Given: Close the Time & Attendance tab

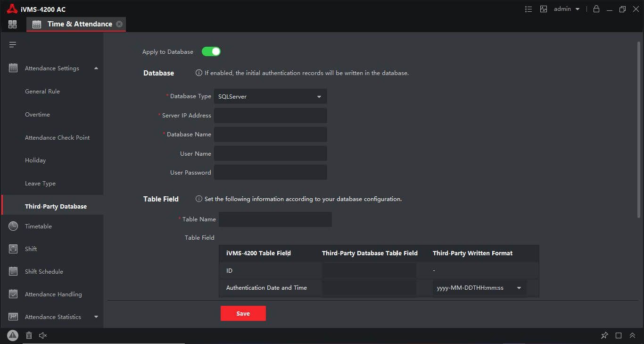Looking at the screenshot, I should pos(119,24).
